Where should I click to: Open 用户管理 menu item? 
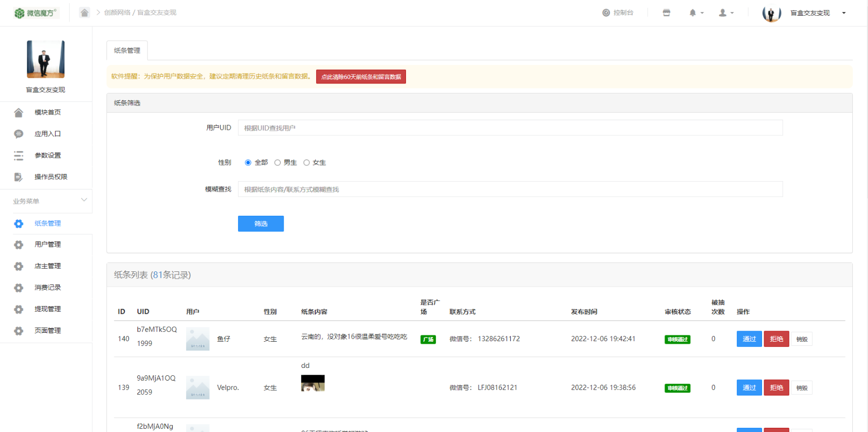click(x=47, y=245)
